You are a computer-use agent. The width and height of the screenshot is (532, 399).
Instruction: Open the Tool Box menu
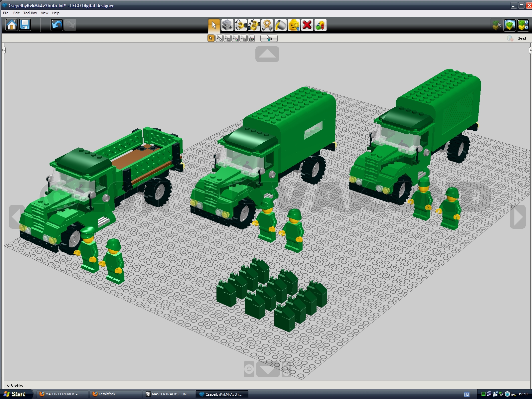[x=30, y=13]
